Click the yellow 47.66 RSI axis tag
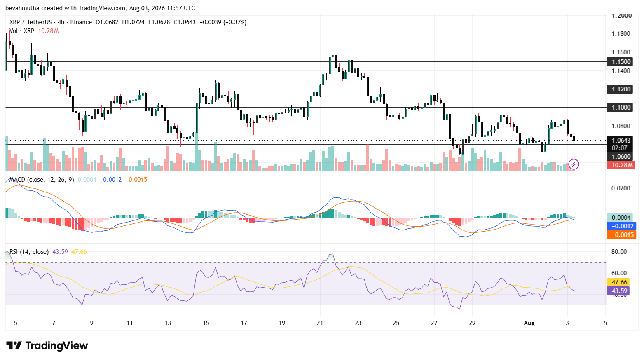Screen dimensions: 644x361 pos(619,282)
